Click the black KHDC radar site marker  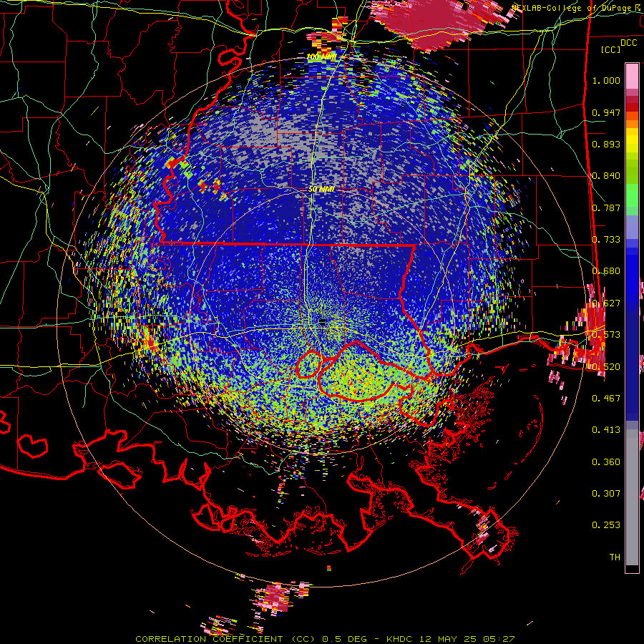[x=322, y=322]
